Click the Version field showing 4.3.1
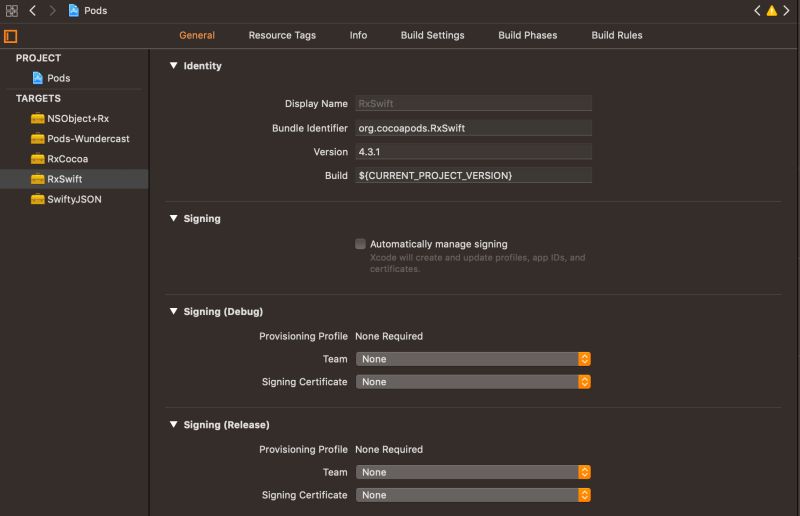 473,152
